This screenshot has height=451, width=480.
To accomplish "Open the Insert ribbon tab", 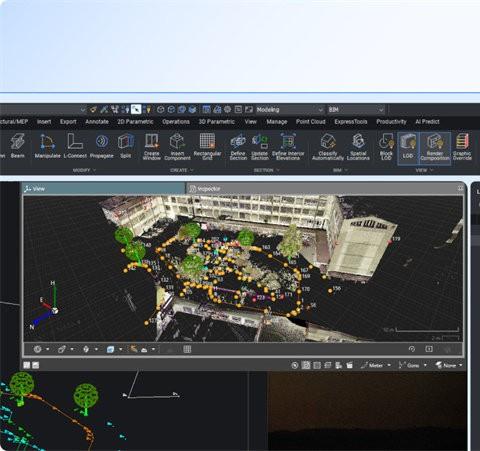I will point(44,122).
